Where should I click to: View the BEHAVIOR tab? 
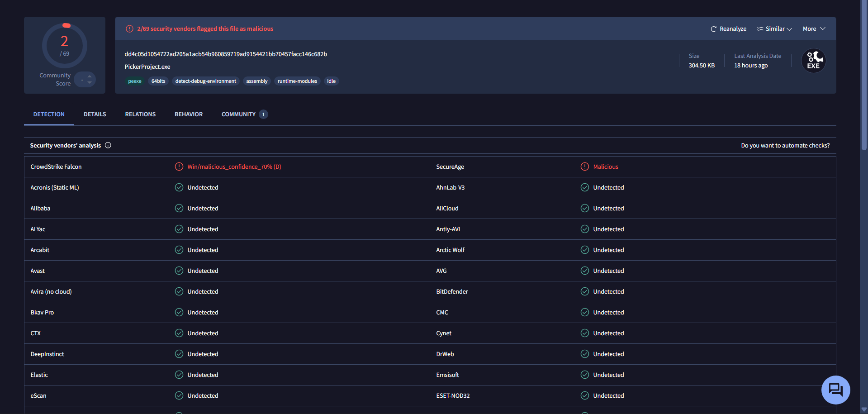point(189,114)
